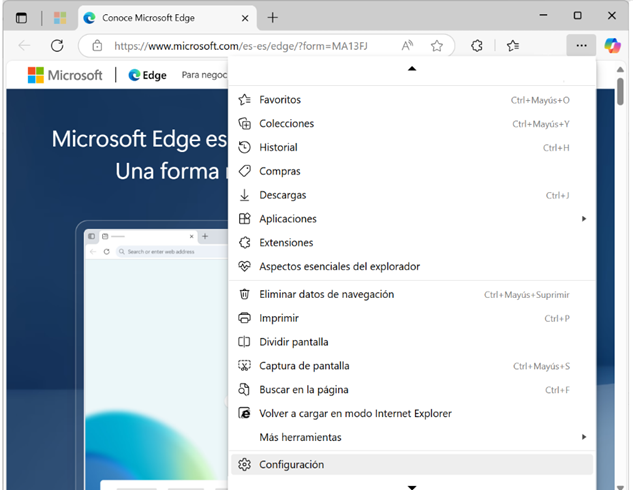Open a new tab with plus button
This screenshot has width=633, height=490.
(272, 17)
